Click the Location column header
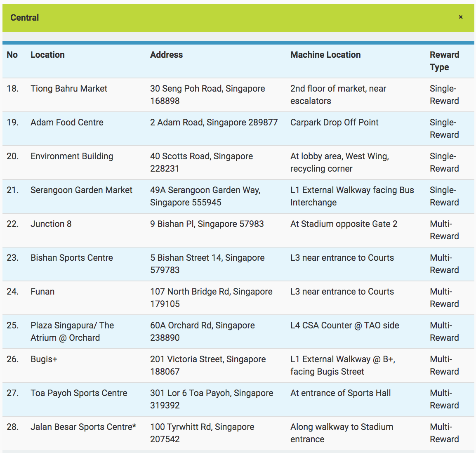 [x=48, y=54]
